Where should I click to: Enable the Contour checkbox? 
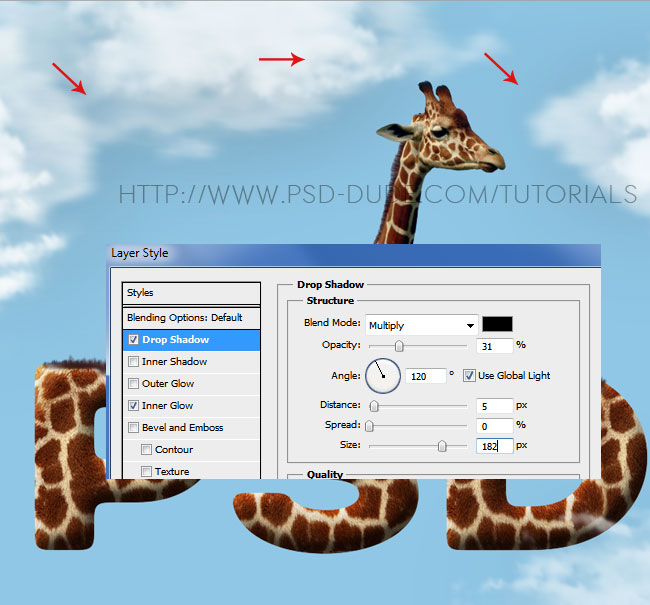(x=146, y=449)
